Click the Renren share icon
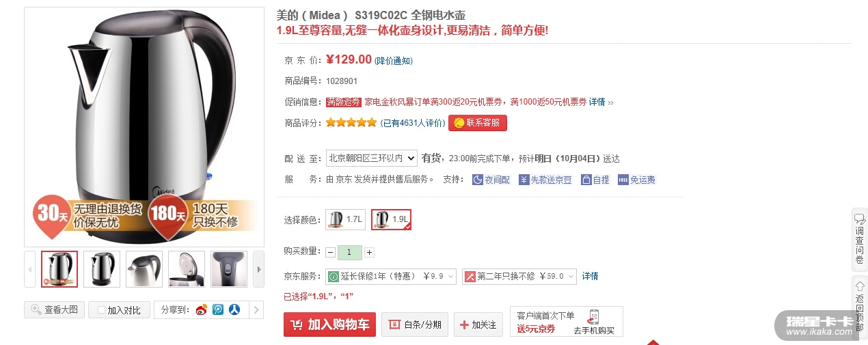 point(234,309)
